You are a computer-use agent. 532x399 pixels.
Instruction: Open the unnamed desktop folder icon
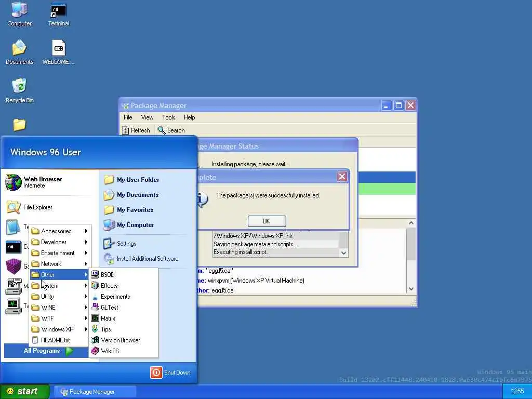(x=19, y=125)
